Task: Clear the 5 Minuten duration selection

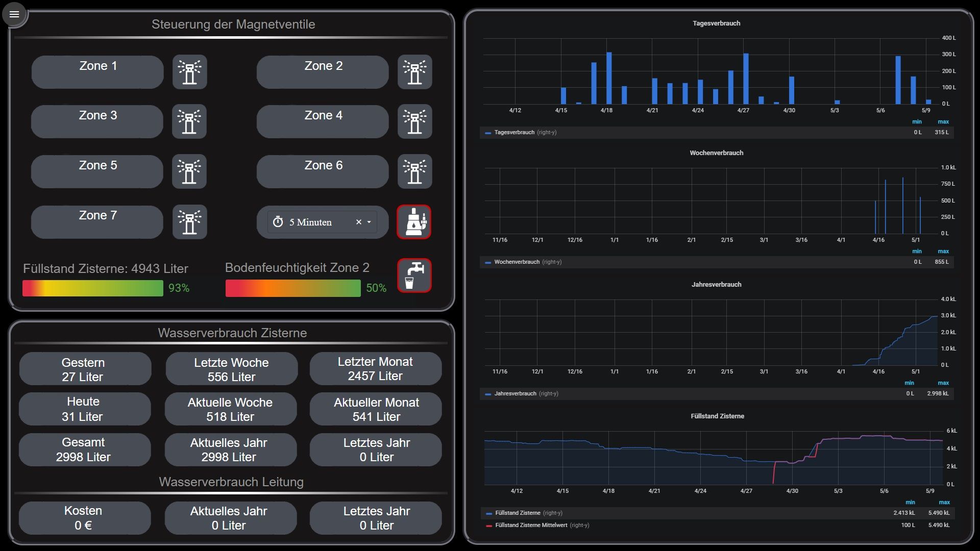Action: 359,222
